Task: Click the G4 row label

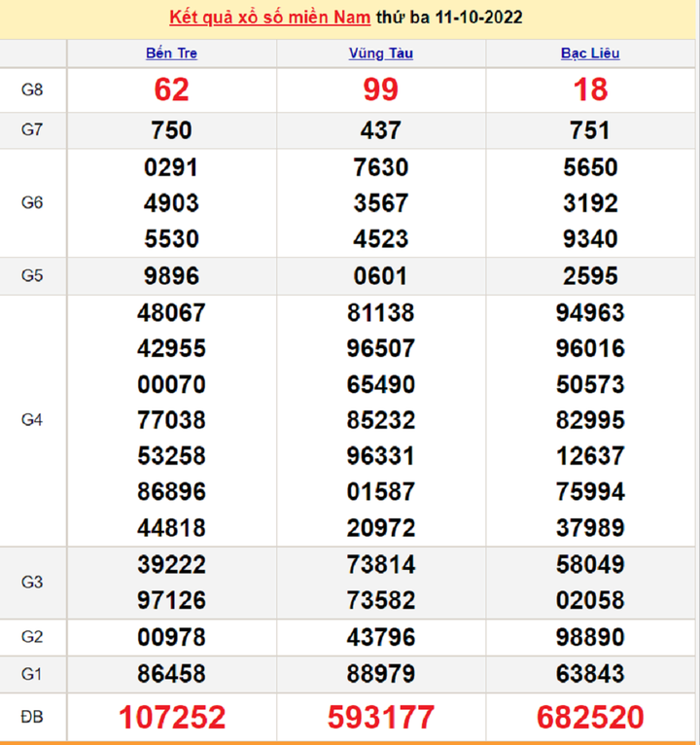Action: pyautogui.click(x=32, y=420)
